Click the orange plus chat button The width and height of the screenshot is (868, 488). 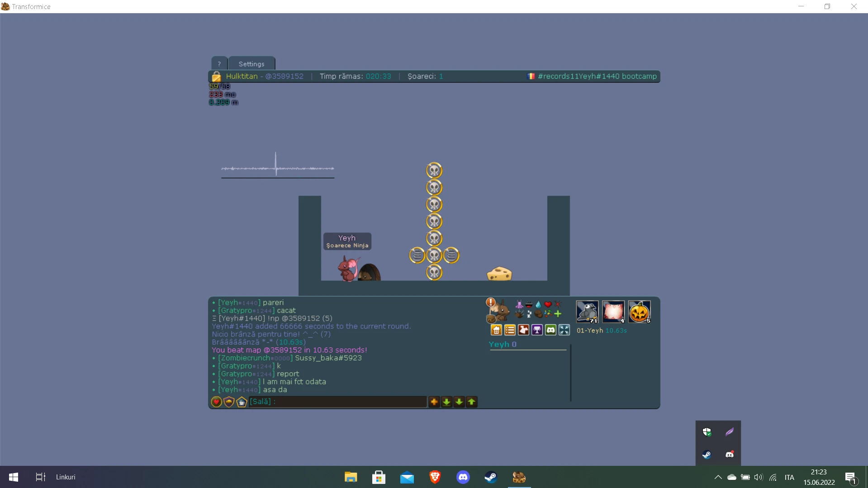434,402
